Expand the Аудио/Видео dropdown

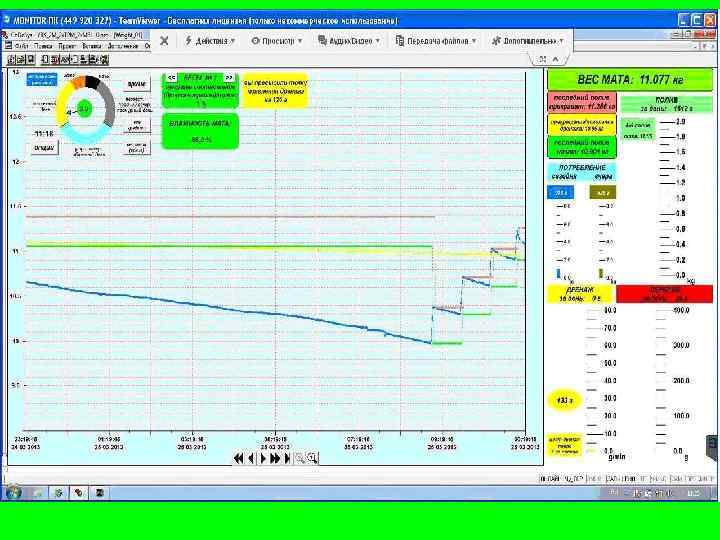(349, 41)
